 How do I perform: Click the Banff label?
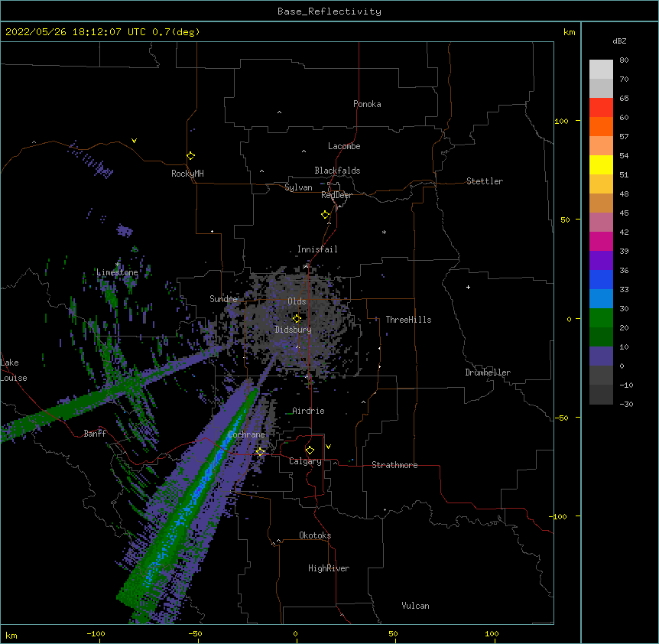point(95,434)
